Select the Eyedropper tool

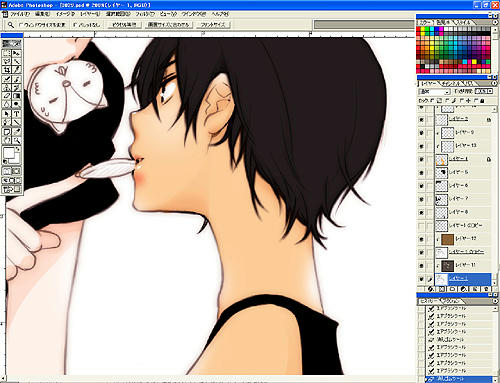point(16,132)
